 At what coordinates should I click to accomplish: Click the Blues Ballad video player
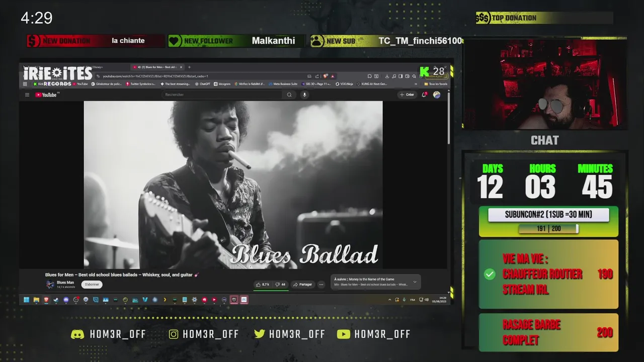(x=233, y=185)
